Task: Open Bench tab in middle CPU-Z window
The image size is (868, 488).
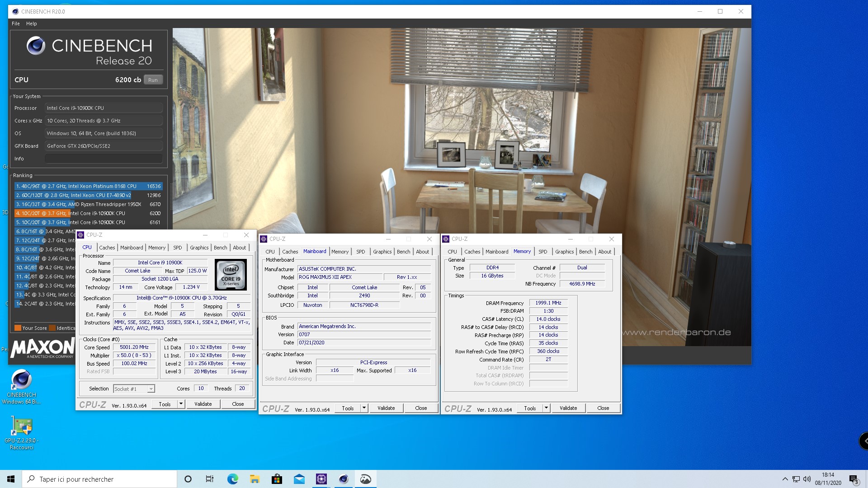Action: (404, 252)
